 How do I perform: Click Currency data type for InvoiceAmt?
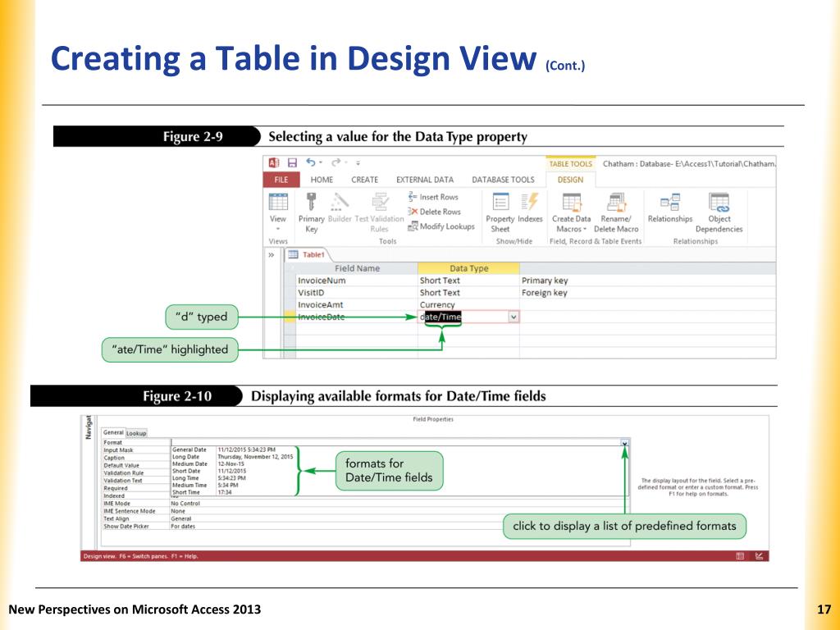point(468,304)
